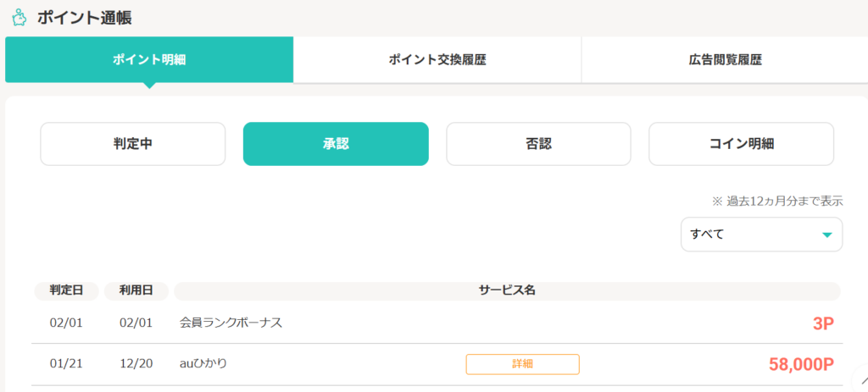The height and width of the screenshot is (392, 868).
Task: Click the 3P point amount
Action: click(824, 323)
